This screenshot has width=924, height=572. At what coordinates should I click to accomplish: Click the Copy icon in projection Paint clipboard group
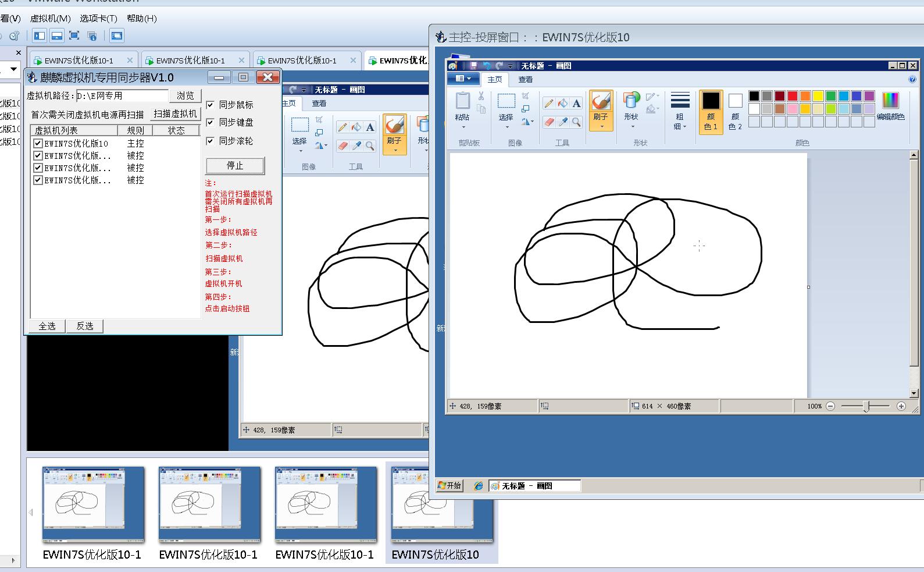tap(481, 109)
